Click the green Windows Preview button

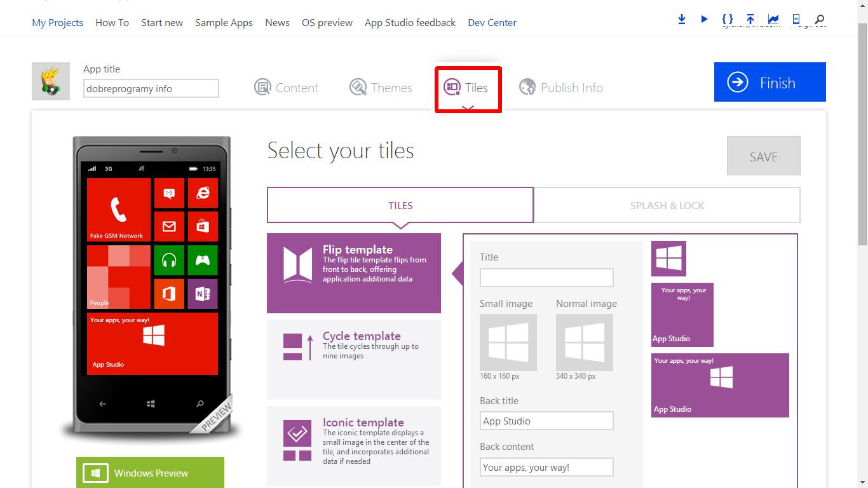[x=150, y=472]
